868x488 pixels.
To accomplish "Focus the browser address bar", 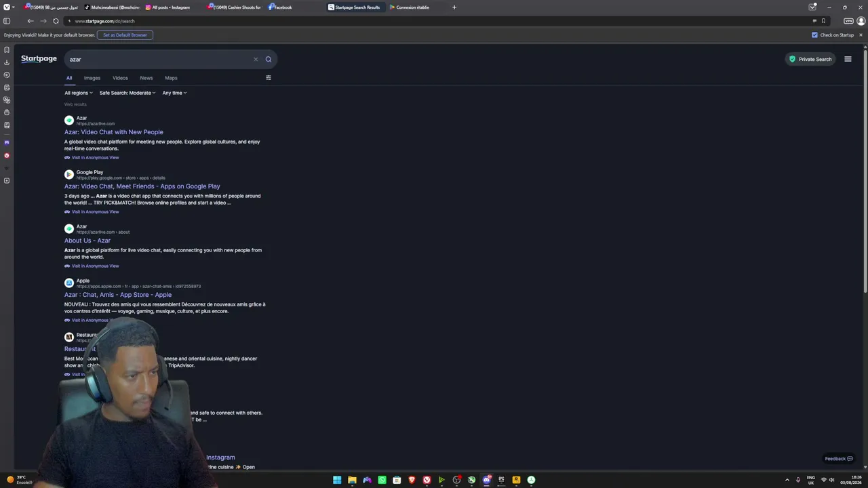I will 434,21.
